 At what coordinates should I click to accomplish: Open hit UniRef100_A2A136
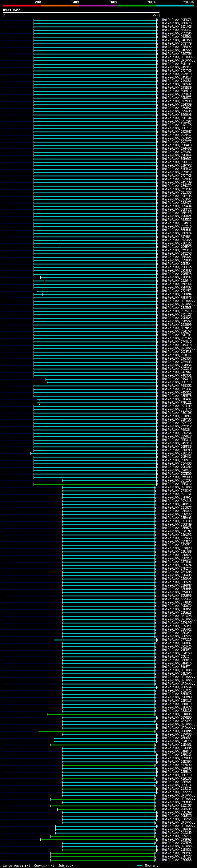(176, 779)
